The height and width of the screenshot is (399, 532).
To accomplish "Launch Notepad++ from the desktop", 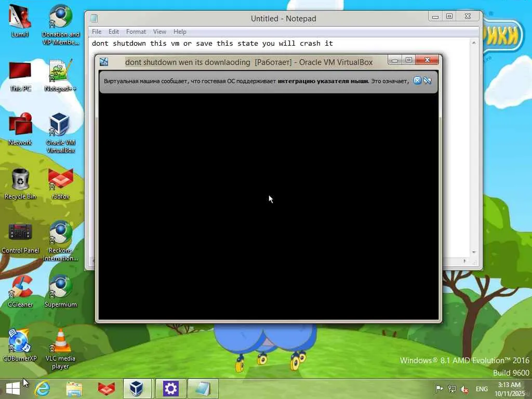I will [60, 75].
